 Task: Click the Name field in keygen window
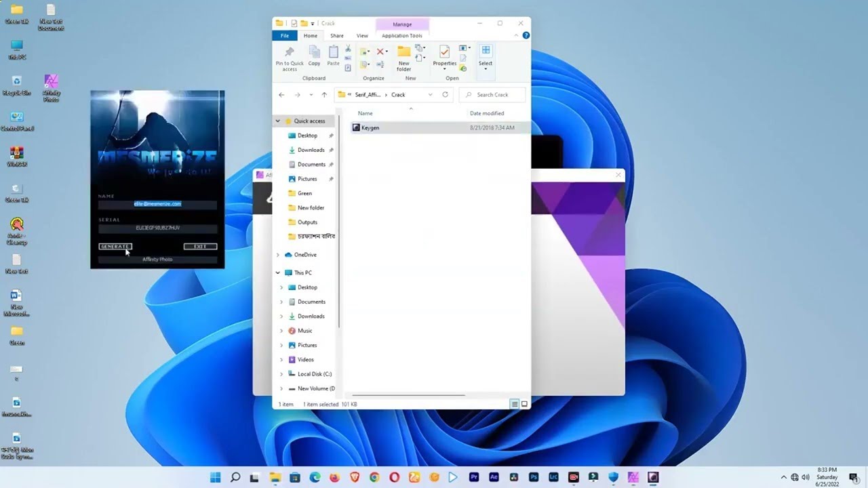tap(157, 203)
